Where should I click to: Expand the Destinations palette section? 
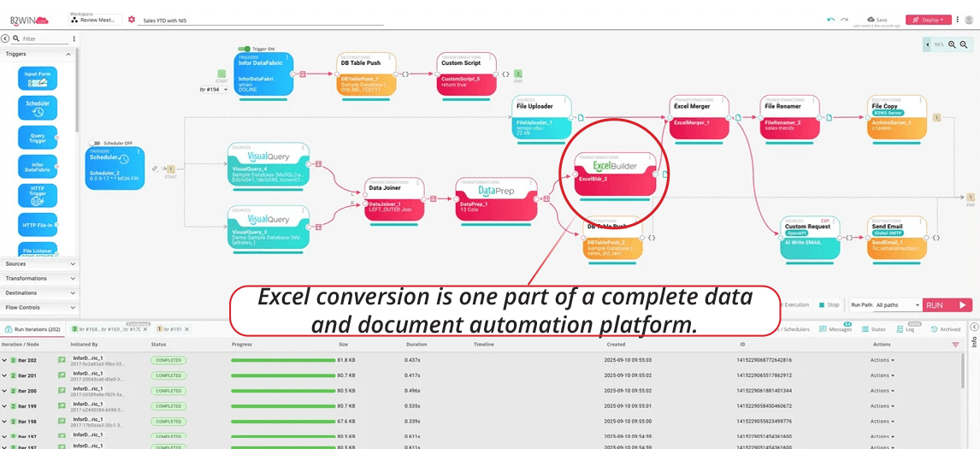click(40, 292)
